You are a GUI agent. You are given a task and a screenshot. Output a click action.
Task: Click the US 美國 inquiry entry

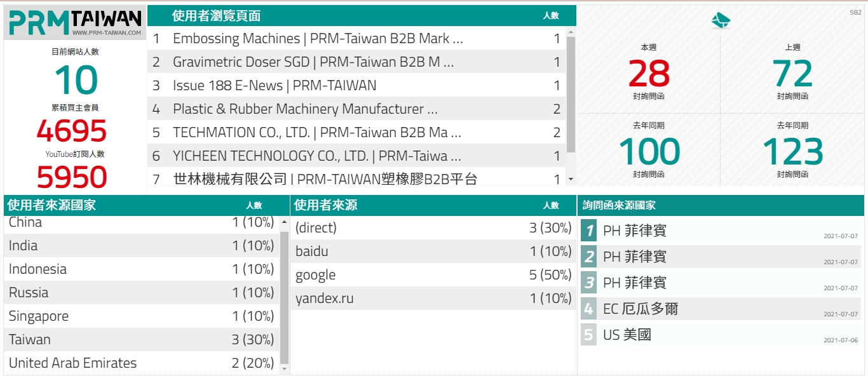[x=721, y=335]
